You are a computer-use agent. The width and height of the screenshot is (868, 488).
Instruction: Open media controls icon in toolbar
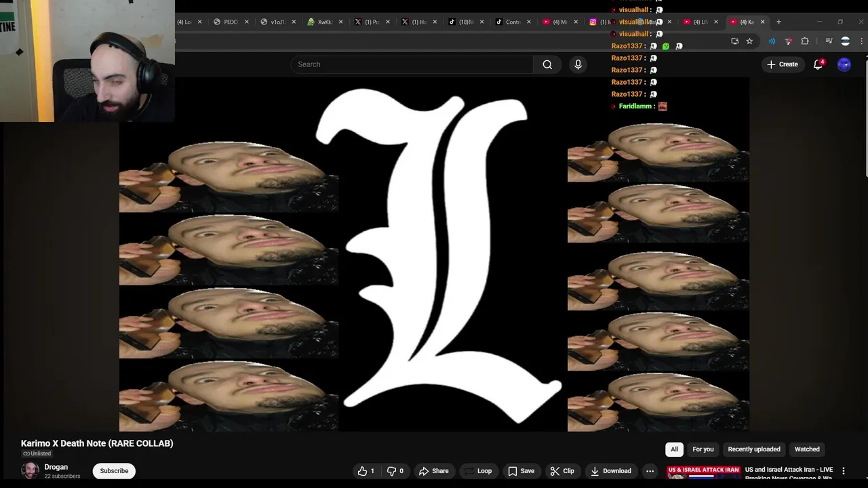coord(829,41)
